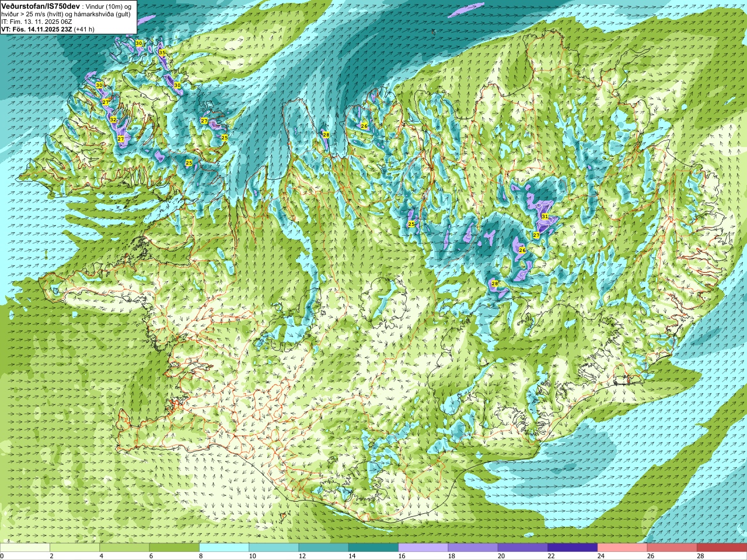Pick the salmon 26–28 m/s legend swatch
This screenshot has height=560, width=747.
click(672, 548)
